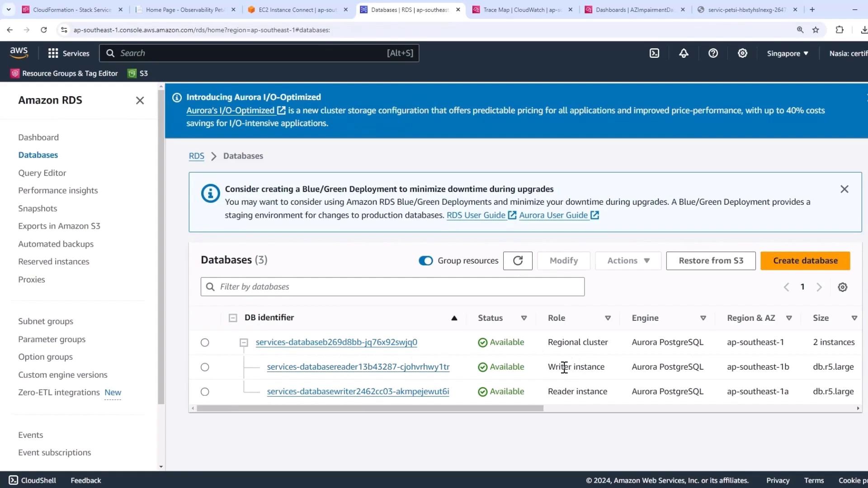
Task: Open Status column filter arrow
Action: (524, 318)
